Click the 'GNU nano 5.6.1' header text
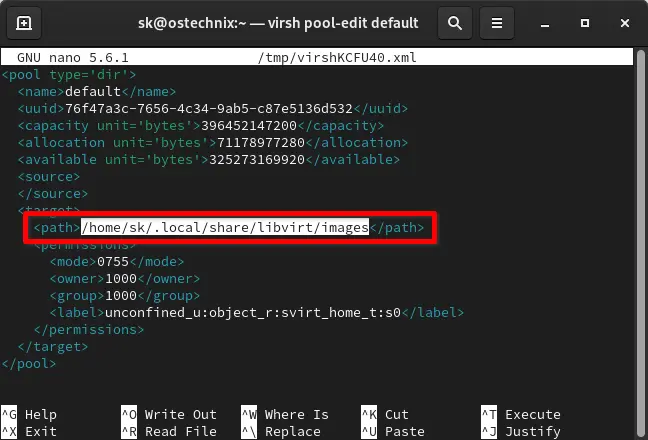The height and width of the screenshot is (440, 648). [73, 57]
